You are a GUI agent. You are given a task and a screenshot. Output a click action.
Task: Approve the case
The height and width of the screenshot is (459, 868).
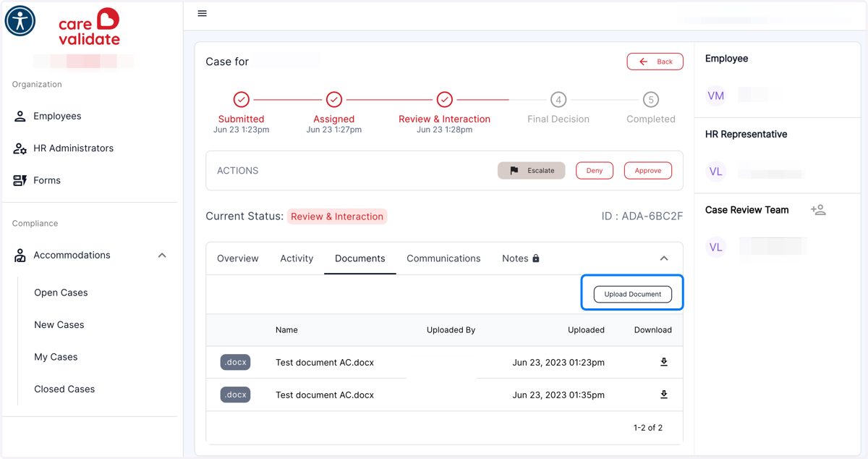click(x=648, y=171)
